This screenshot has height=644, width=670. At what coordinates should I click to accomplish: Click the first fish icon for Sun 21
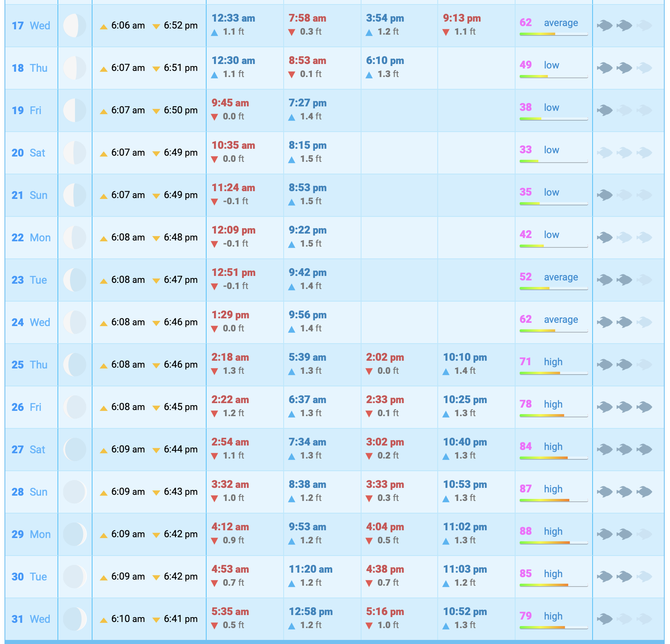pos(605,195)
